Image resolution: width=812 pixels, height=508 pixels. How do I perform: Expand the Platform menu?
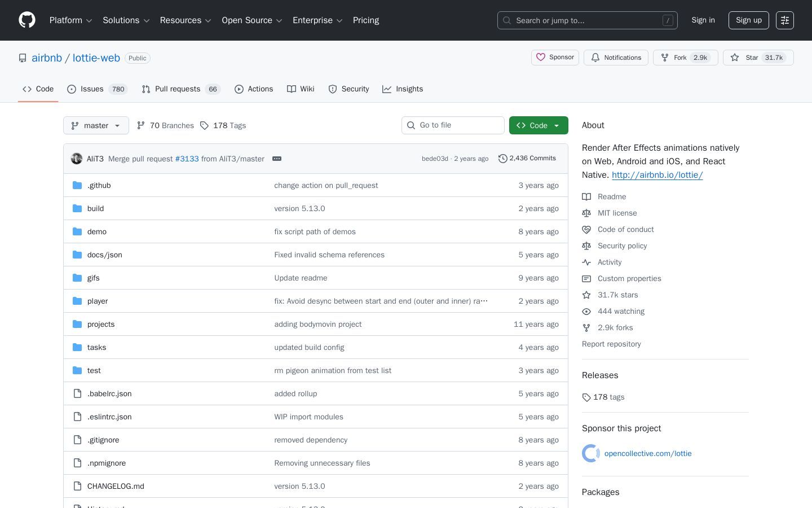click(71, 20)
